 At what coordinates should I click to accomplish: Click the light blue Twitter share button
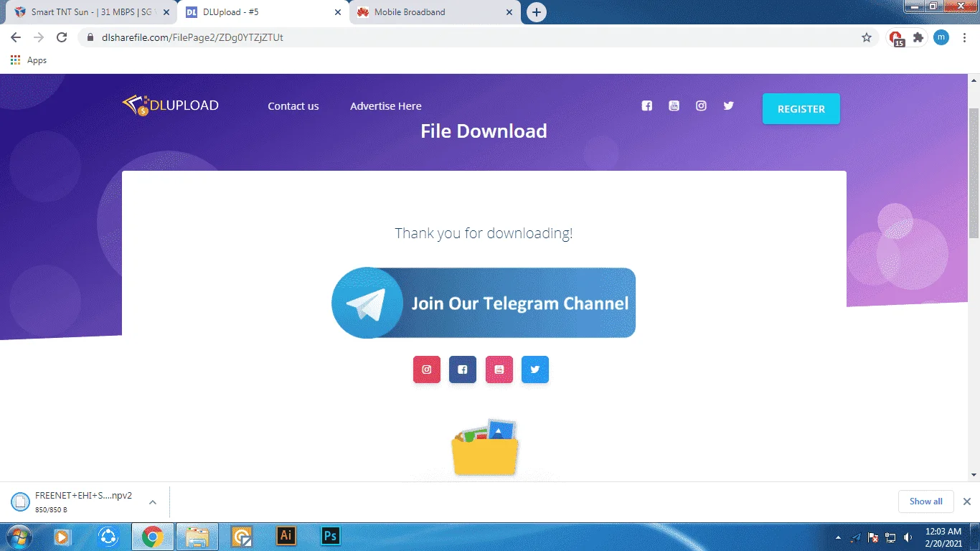pos(535,369)
